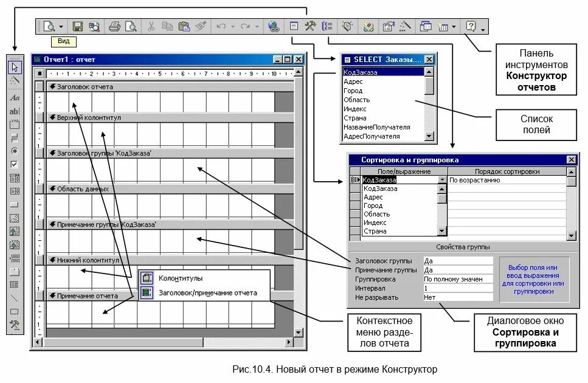Open the Properties toolbar icon

[x=388, y=27]
